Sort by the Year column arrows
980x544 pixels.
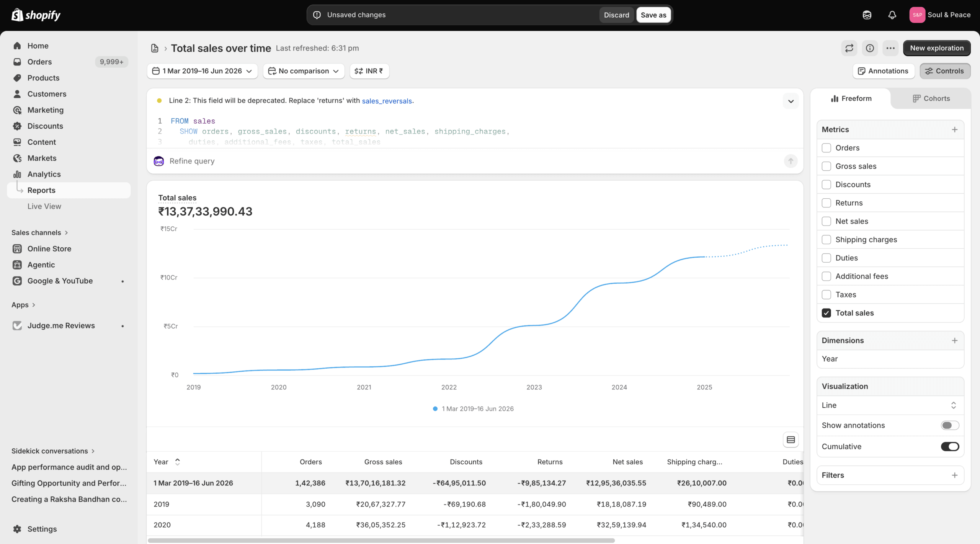point(178,462)
